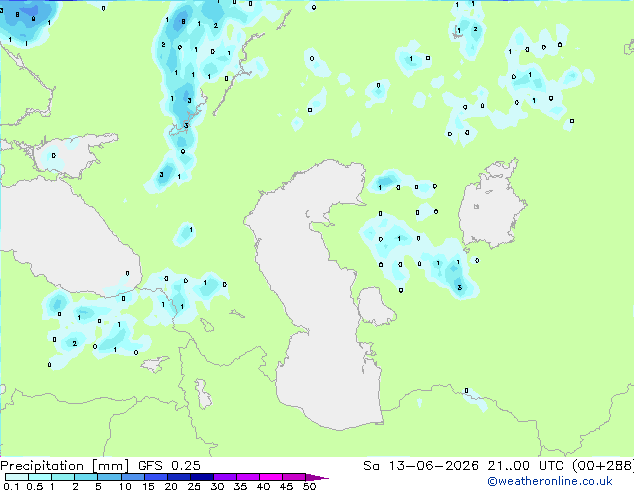Pick the 40–45 mm magenta legend swatch

[x=271, y=477]
